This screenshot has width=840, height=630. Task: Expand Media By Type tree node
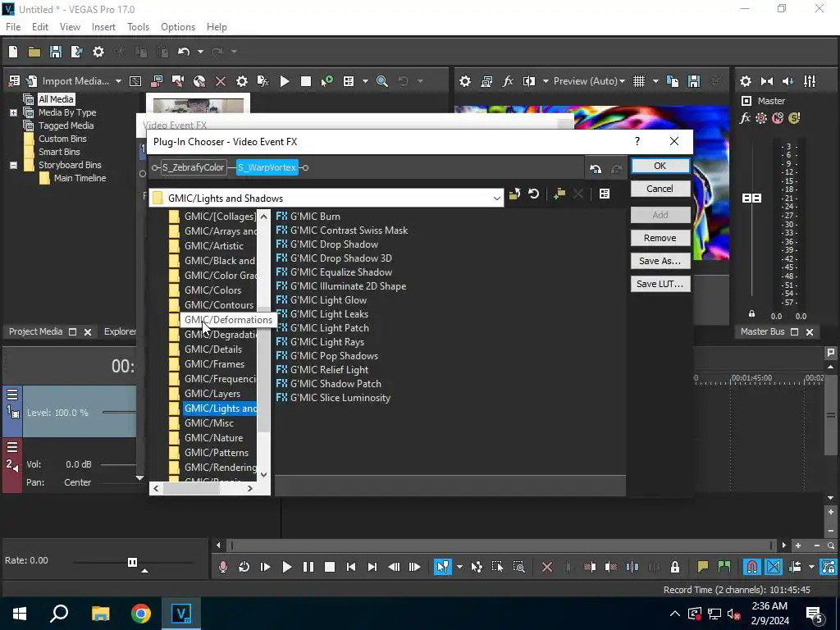[x=13, y=112]
